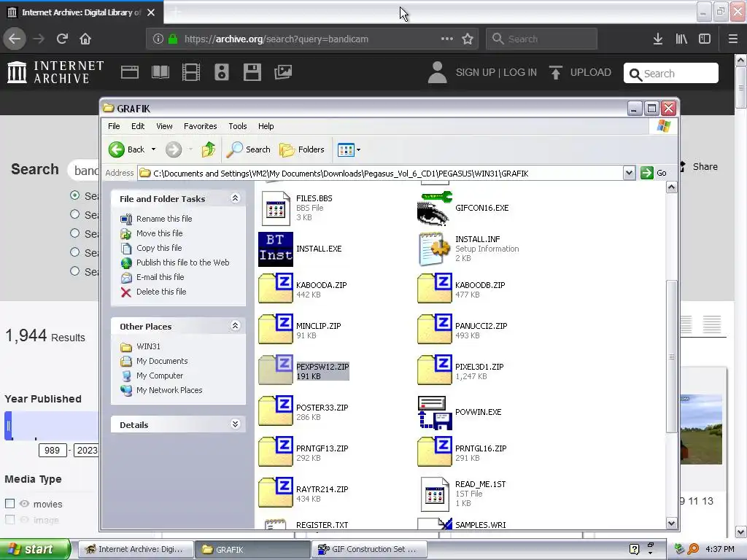This screenshot has width=747, height=560.
Task: Check the movies media type checkbox
Action: pyautogui.click(x=9, y=503)
